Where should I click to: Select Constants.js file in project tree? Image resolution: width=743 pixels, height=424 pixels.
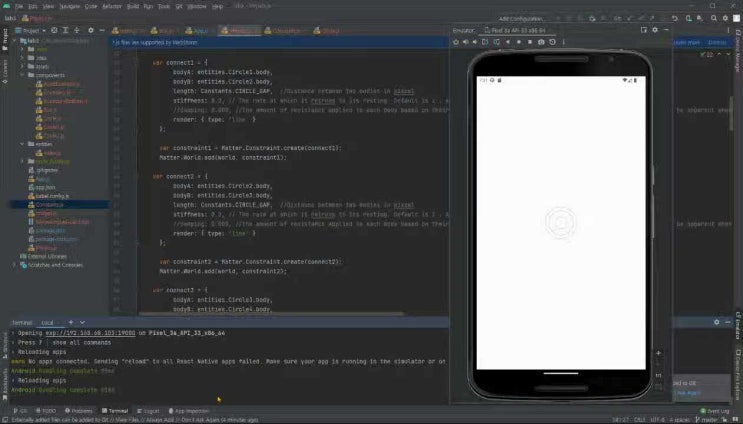click(50, 203)
